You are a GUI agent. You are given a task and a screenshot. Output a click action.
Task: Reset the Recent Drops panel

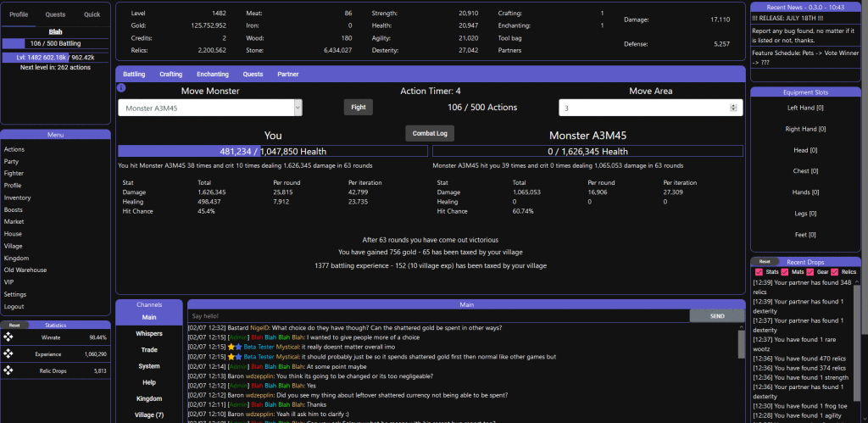click(x=765, y=261)
